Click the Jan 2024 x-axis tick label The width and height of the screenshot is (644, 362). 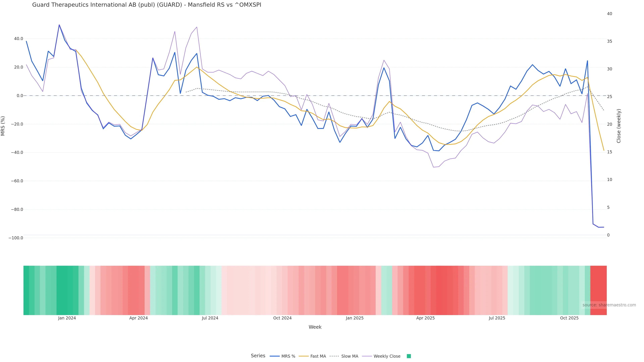click(x=67, y=318)
